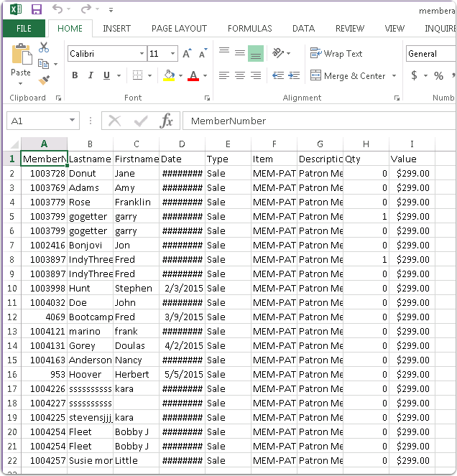Viewport: 457px width, 476px height.
Task: Switch to the FORMULAS tab
Action: pyautogui.click(x=249, y=29)
